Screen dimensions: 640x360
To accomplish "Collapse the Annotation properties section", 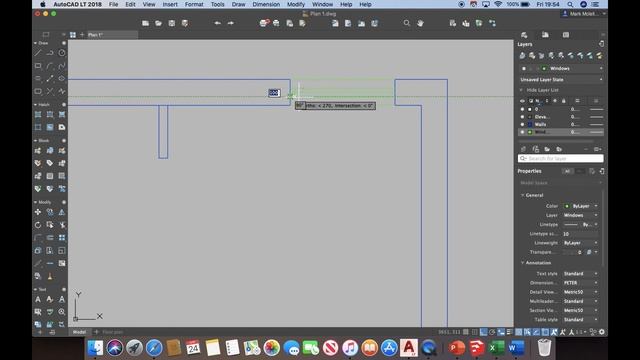I will click(x=522, y=263).
